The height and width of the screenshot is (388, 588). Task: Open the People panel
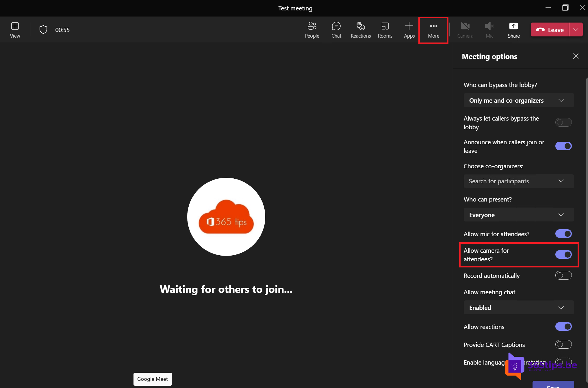coord(312,30)
